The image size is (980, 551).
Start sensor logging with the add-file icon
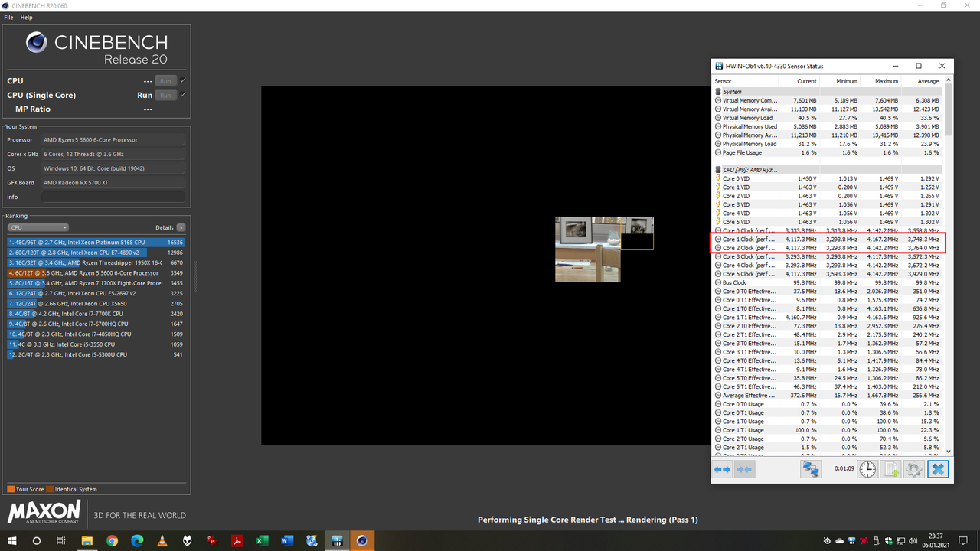pos(890,469)
